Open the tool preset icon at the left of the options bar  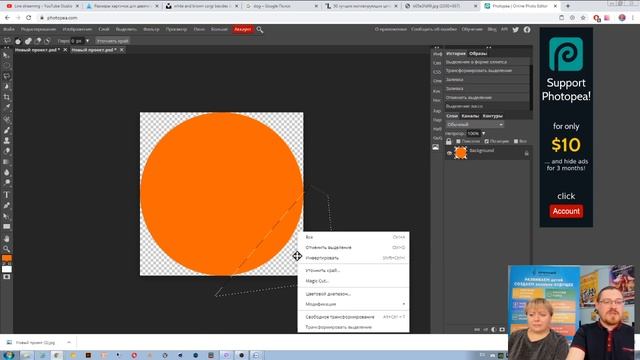tap(7, 41)
